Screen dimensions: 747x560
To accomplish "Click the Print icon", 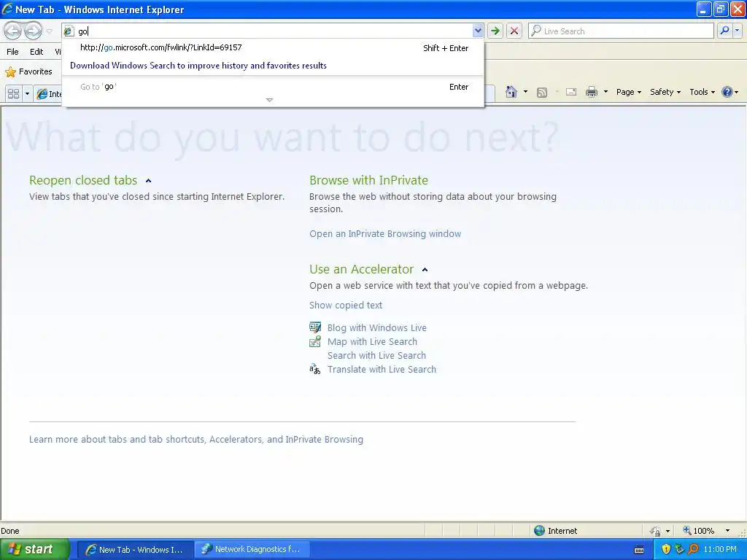I will pyautogui.click(x=591, y=92).
